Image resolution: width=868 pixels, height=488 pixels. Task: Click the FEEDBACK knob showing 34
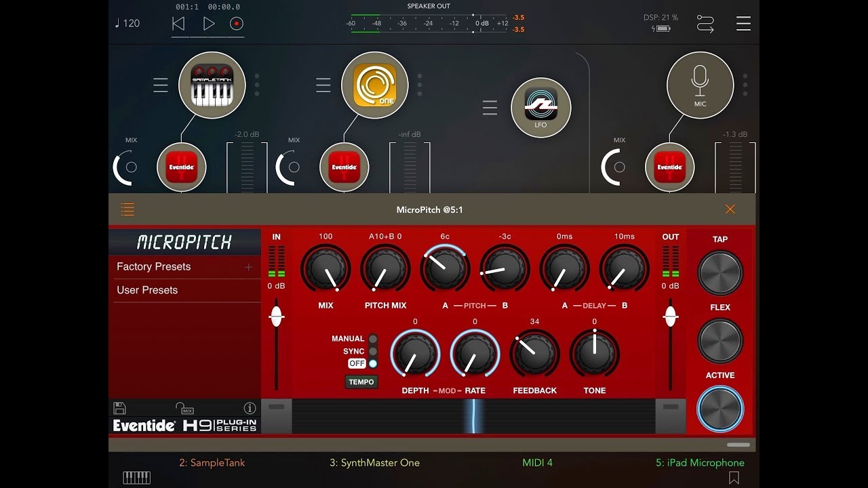coord(534,354)
